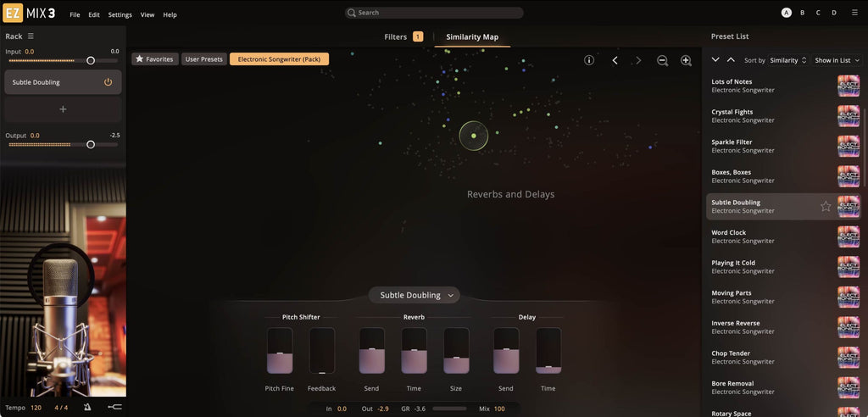Image resolution: width=868 pixels, height=417 pixels.
Task: Adjust the Reverb Send fader
Action: 371,351
